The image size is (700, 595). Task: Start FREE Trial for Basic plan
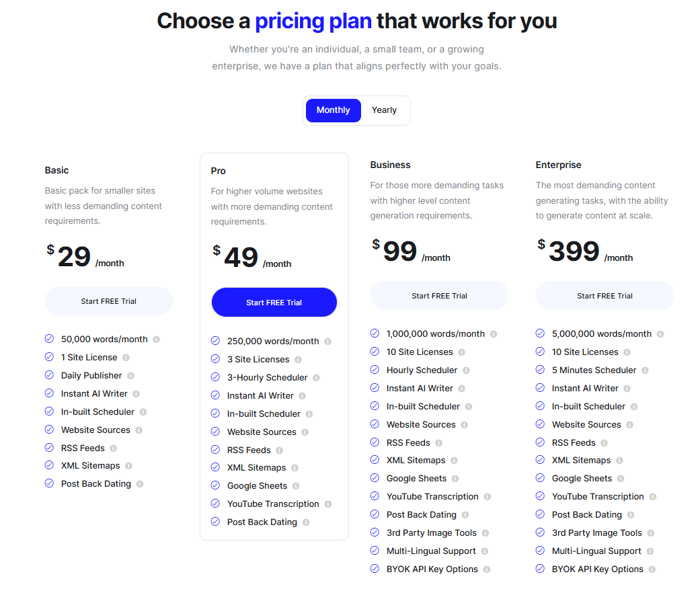tap(108, 301)
